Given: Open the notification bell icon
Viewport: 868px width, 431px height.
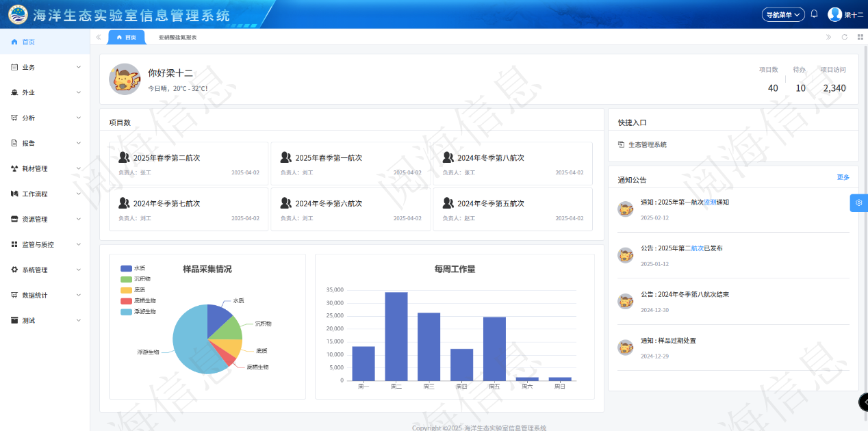Looking at the screenshot, I should tap(814, 14).
